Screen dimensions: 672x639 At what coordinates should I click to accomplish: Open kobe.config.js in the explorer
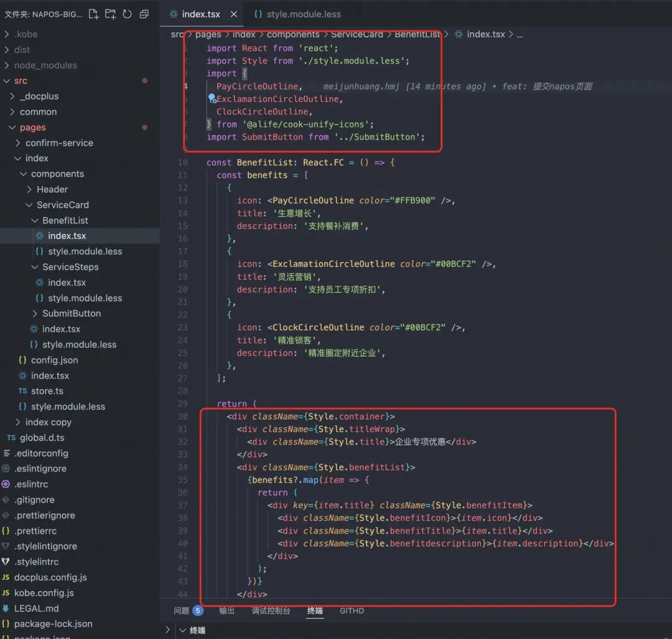coord(44,592)
